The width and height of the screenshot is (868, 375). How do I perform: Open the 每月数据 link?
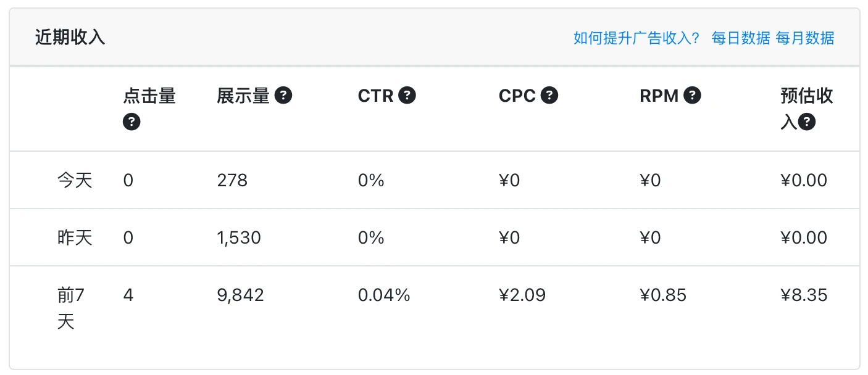click(805, 38)
